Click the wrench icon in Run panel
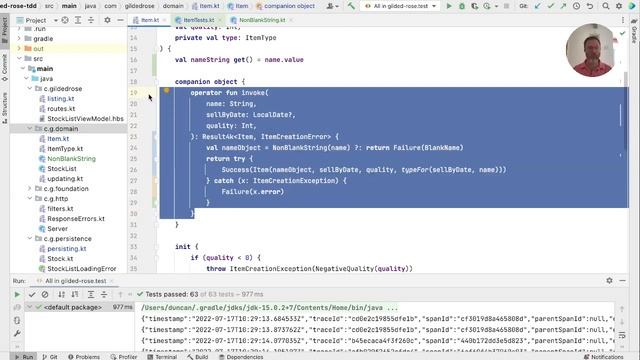Screen dimensions: 640x360 pyautogui.click(x=17, y=333)
